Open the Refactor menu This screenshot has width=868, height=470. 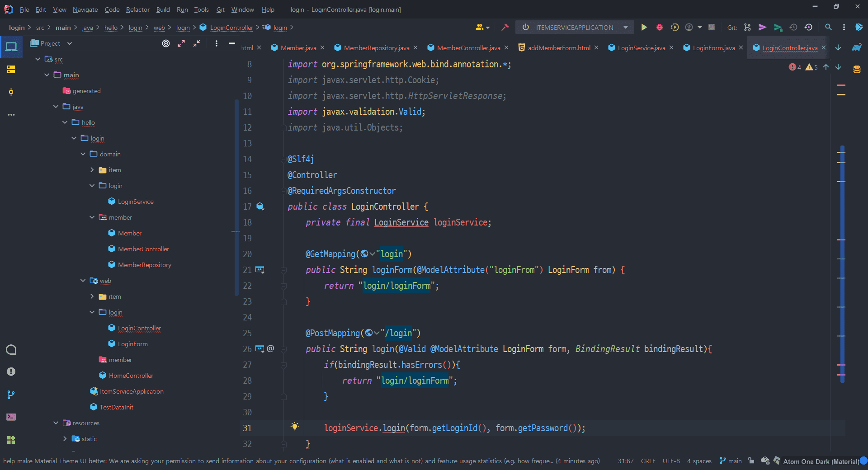pos(137,9)
